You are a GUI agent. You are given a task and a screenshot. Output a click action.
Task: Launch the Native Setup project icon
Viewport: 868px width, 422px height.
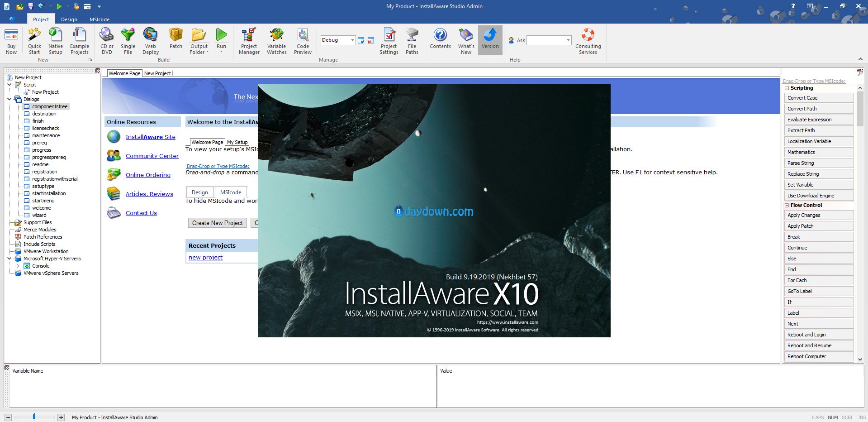click(x=56, y=41)
